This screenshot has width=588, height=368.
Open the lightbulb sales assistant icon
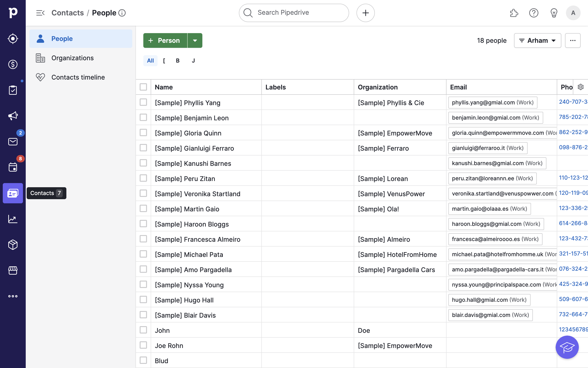coord(554,13)
